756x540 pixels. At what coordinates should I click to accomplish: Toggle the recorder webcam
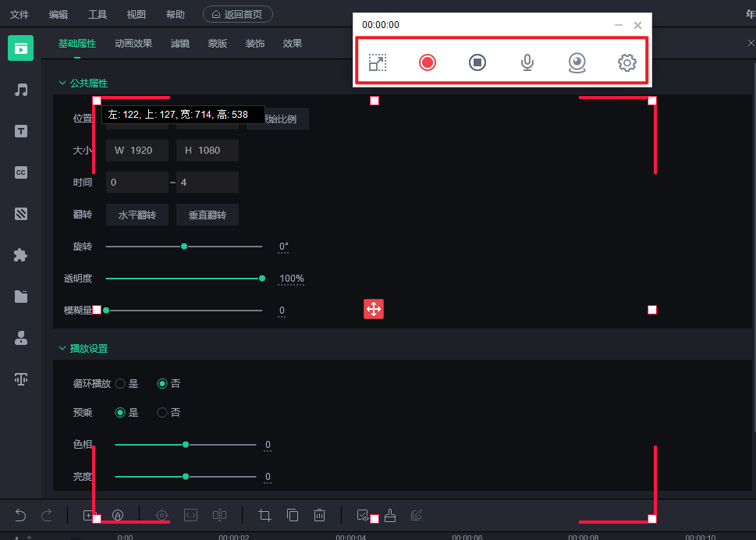coord(577,62)
